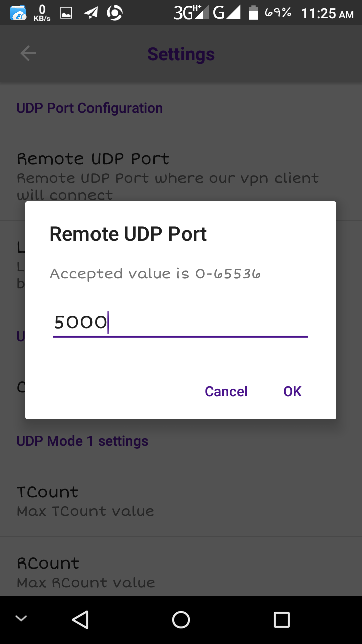Tap the UDP Port Configuration section header

tap(89, 108)
